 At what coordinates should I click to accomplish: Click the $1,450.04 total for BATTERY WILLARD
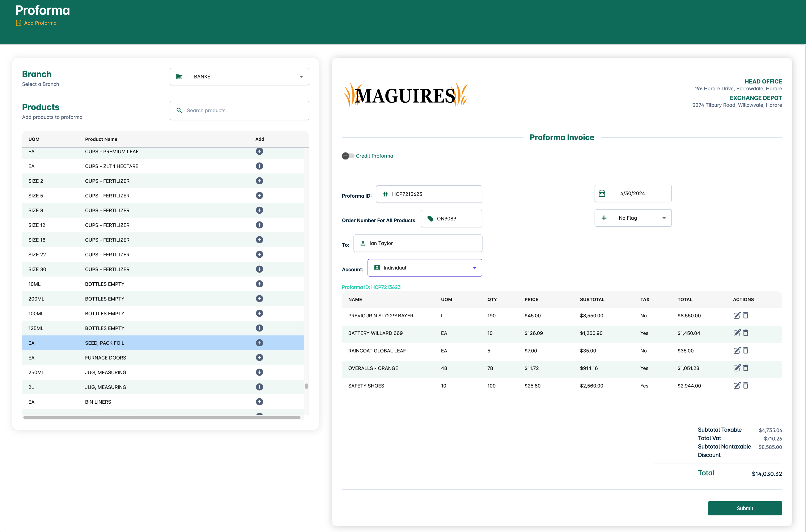pos(689,333)
